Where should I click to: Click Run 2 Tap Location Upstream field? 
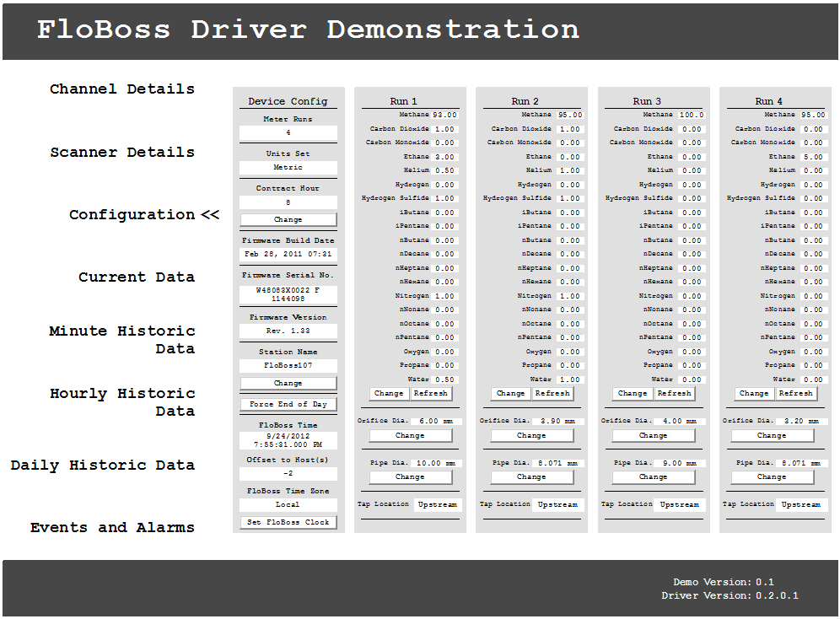tap(557, 505)
